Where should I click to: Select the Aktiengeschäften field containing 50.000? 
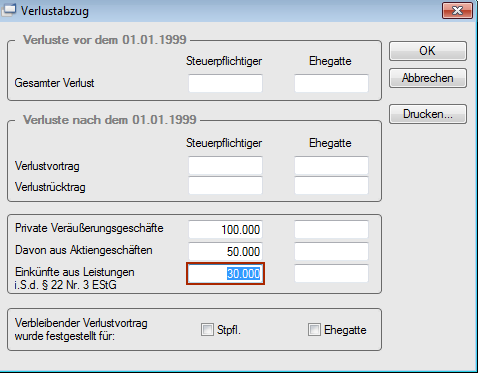click(225, 251)
